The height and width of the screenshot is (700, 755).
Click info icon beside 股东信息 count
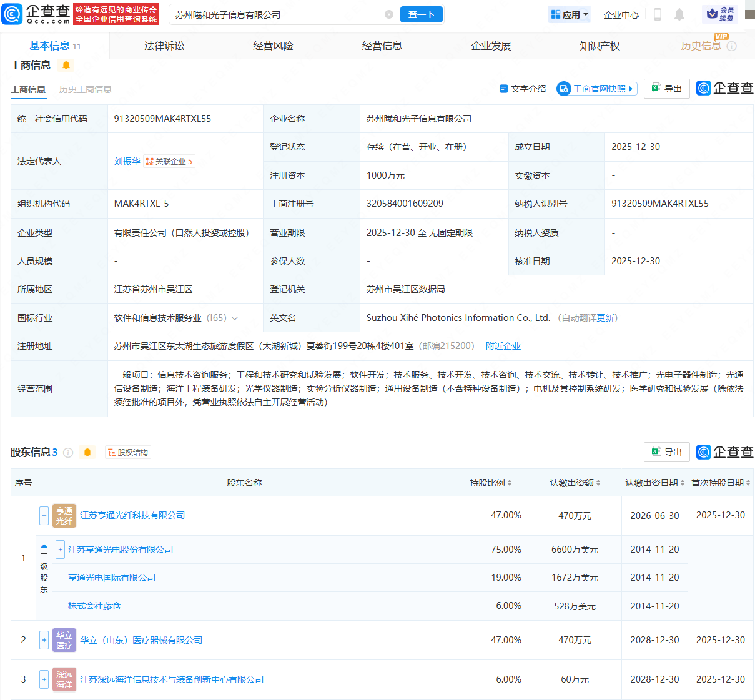[x=68, y=453]
